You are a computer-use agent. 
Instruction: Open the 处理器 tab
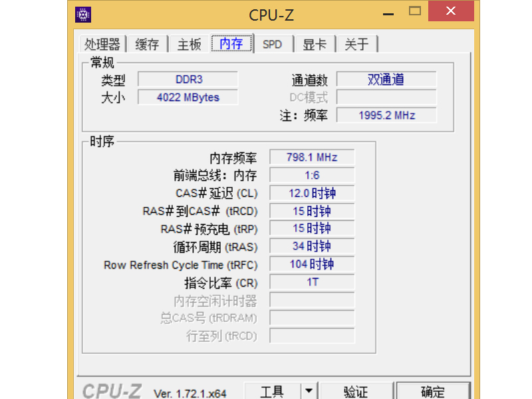point(102,45)
